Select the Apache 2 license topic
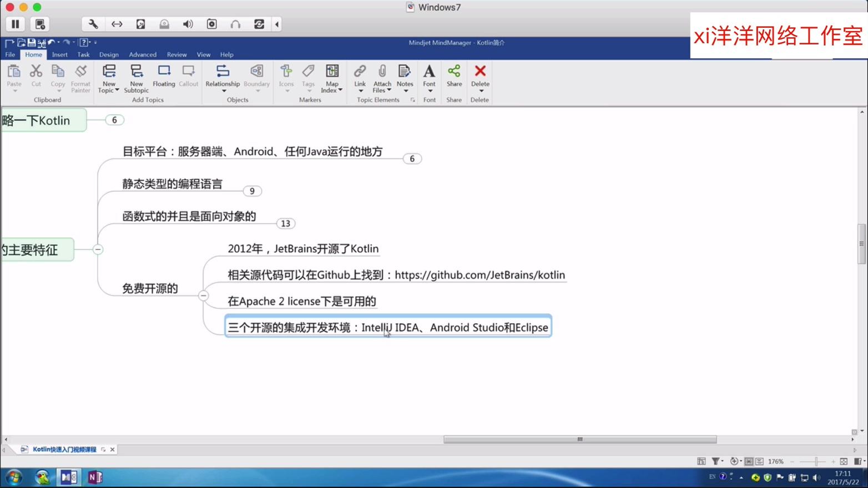This screenshot has height=488, width=868. (x=302, y=301)
